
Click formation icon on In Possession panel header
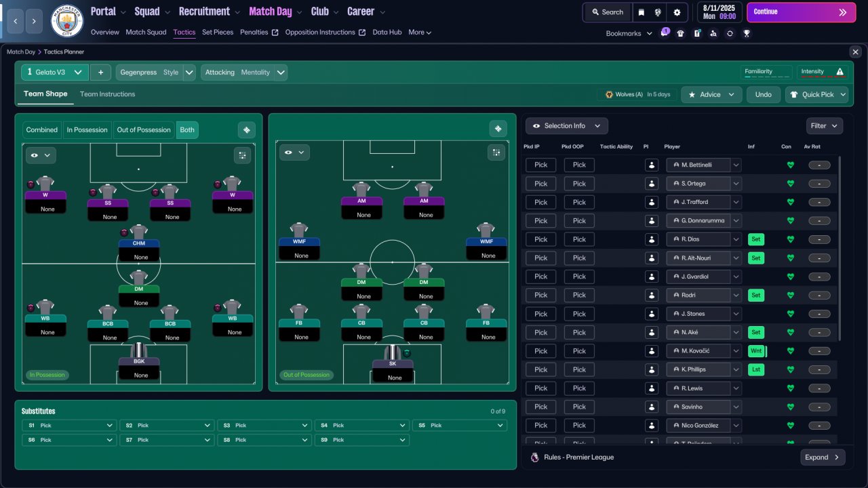point(246,129)
